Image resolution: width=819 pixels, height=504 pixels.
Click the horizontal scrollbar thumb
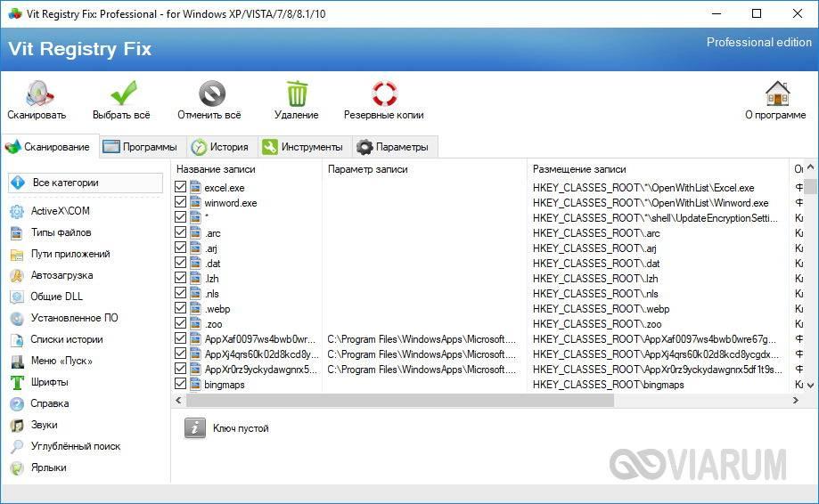tap(400, 400)
